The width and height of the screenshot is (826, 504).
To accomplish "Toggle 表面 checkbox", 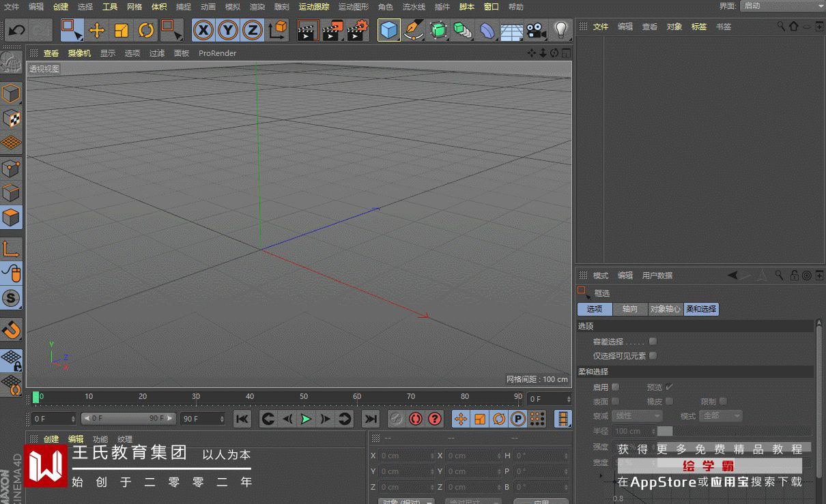I will [615, 401].
